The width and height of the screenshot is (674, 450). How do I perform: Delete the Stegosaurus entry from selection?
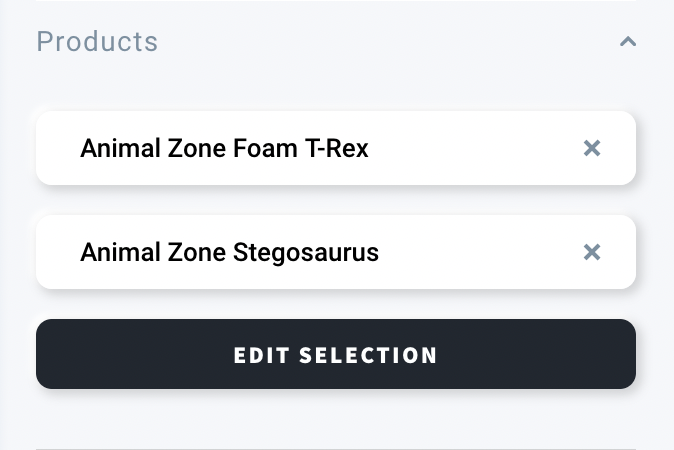point(592,252)
